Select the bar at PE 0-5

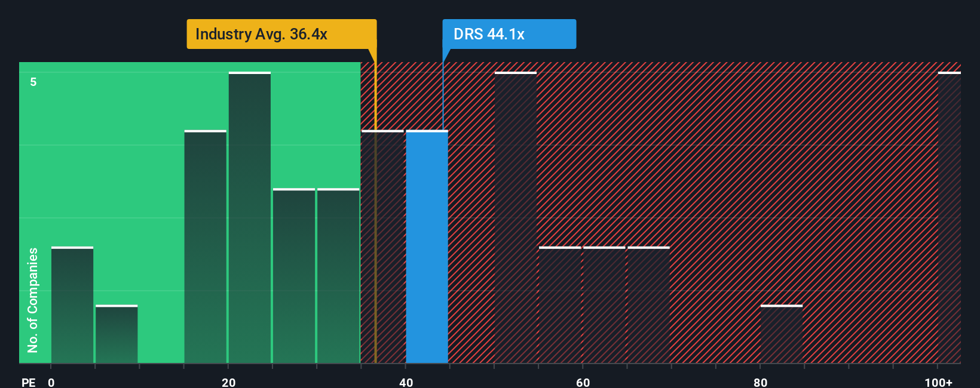[72, 304]
